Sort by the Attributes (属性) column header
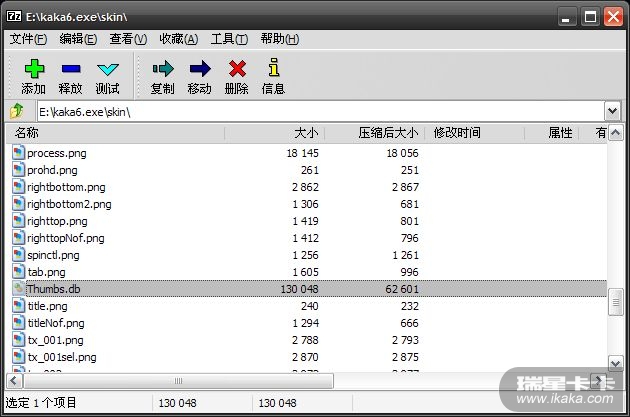 [552, 133]
